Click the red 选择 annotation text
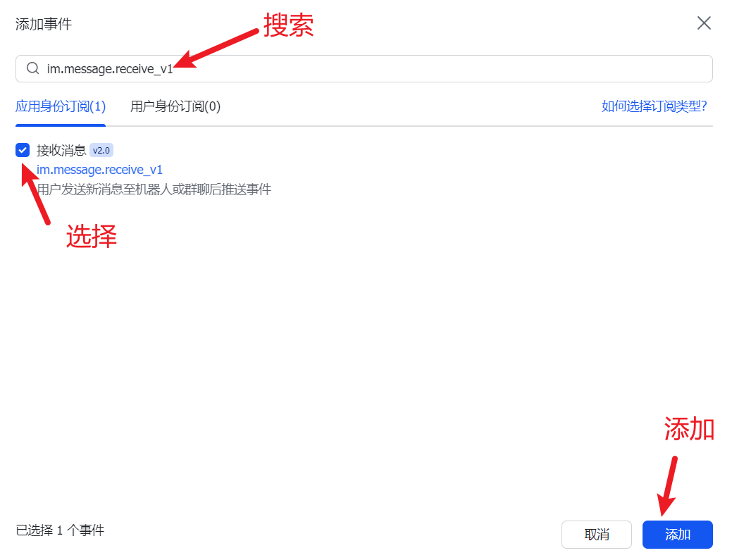The width and height of the screenshot is (732, 560). point(91,236)
